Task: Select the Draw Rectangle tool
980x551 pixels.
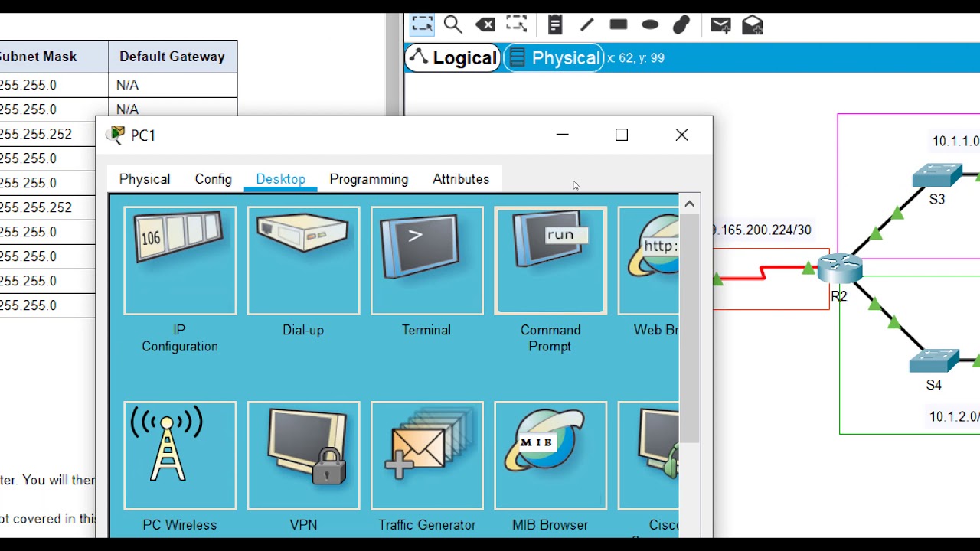Action: [x=619, y=25]
